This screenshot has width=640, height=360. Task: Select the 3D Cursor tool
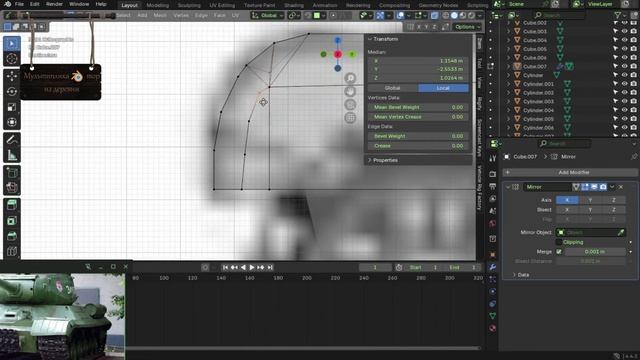coord(12,59)
